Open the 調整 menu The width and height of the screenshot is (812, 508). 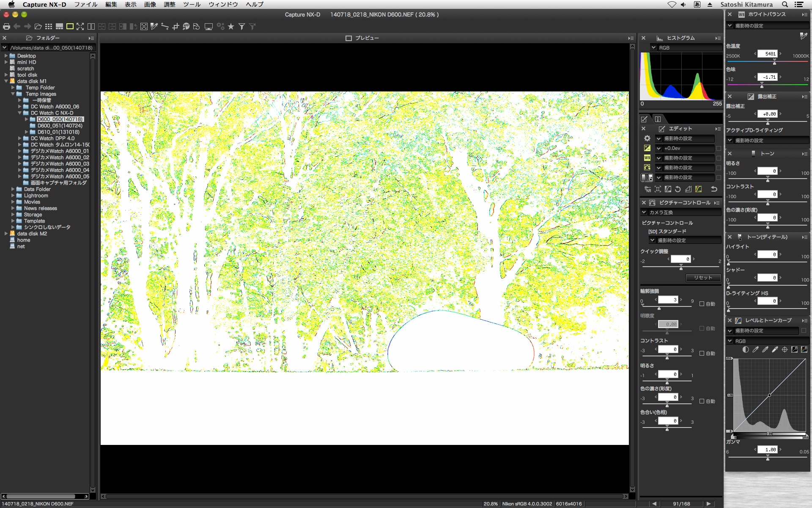pos(169,4)
